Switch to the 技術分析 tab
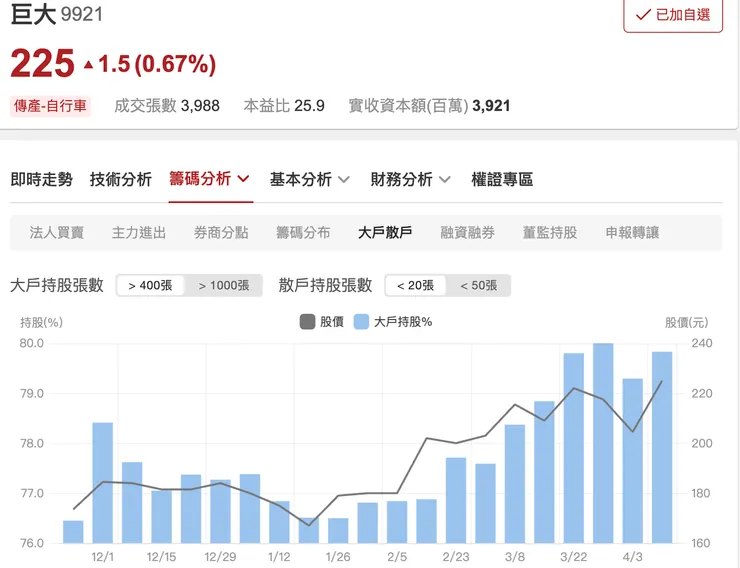This screenshot has width=740, height=568. pos(121,179)
